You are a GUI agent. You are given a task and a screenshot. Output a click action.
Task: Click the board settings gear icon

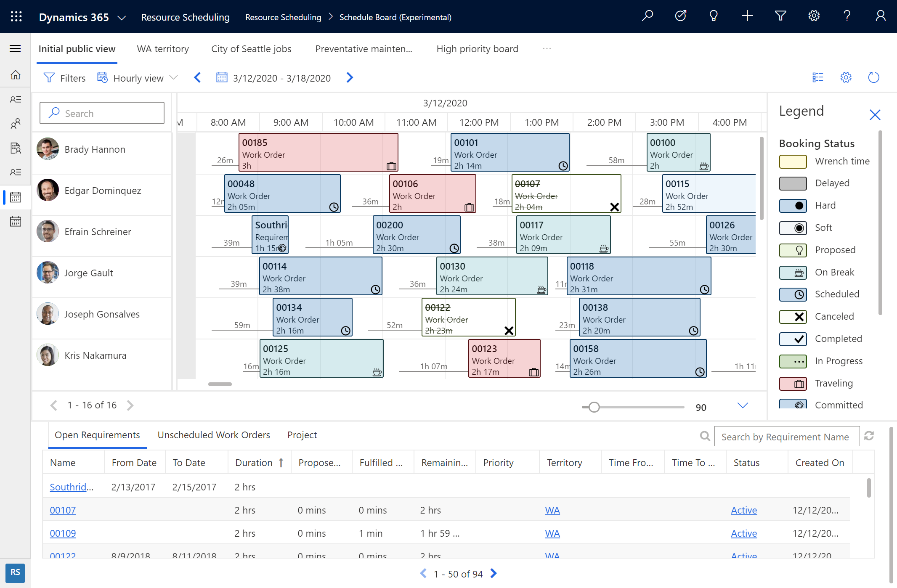[x=846, y=78]
